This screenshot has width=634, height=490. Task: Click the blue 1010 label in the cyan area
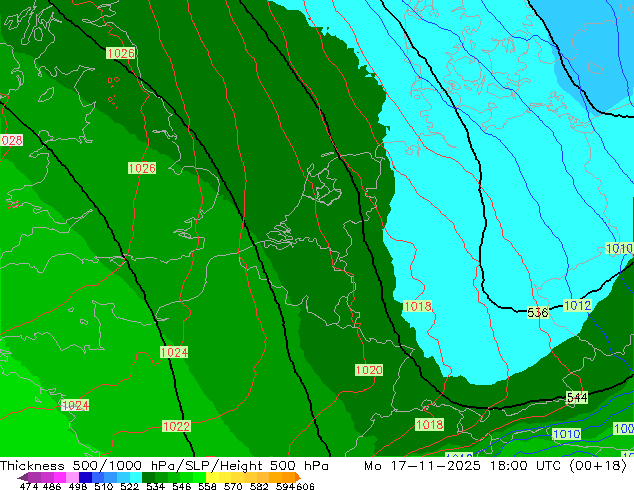click(x=619, y=248)
